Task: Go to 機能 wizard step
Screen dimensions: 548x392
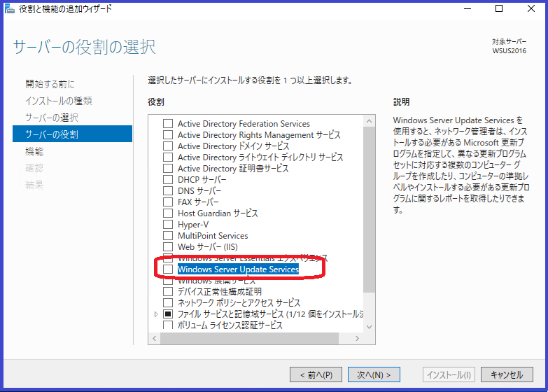Action: (x=34, y=151)
